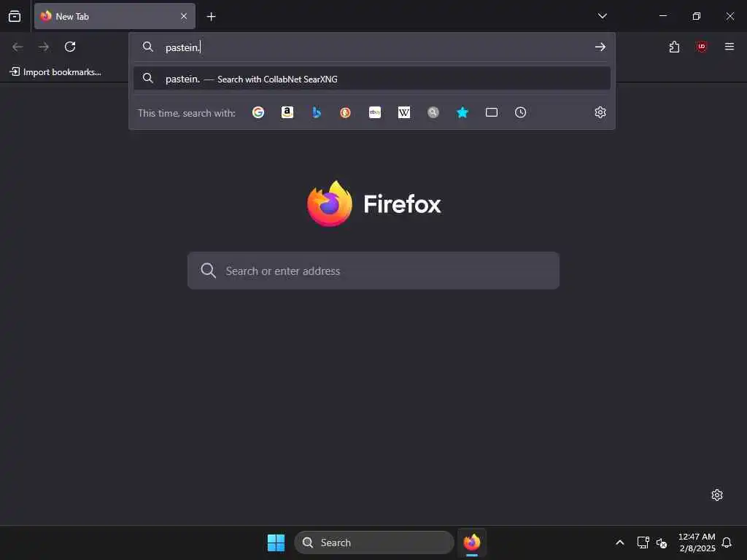Select 'pastein. Search with CollabNet SearXNG' suggestion

click(x=372, y=79)
